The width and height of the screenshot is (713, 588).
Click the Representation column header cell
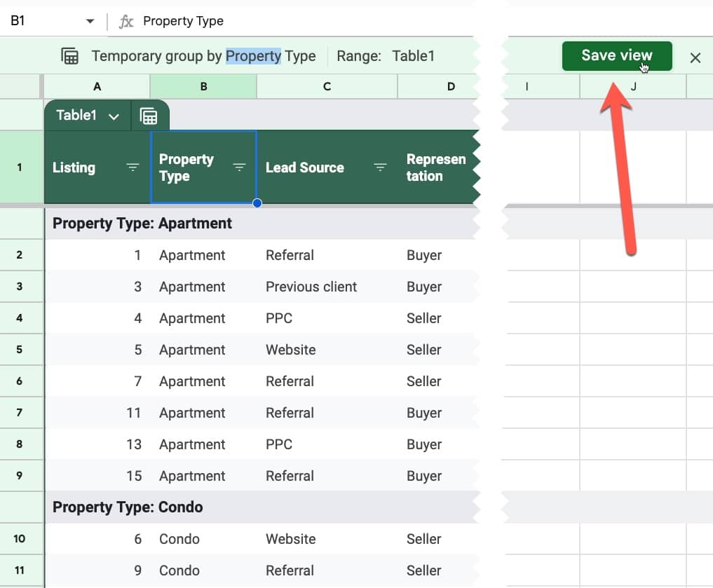(438, 167)
